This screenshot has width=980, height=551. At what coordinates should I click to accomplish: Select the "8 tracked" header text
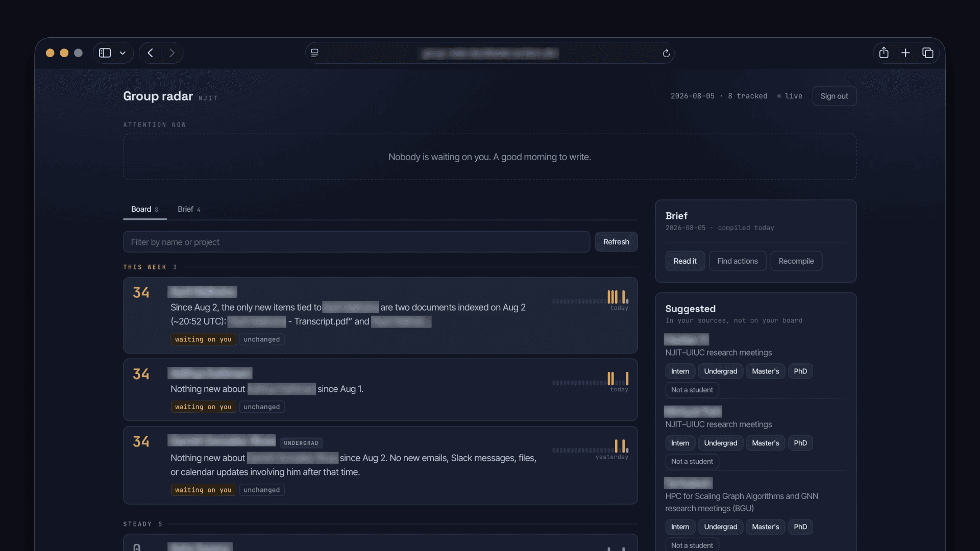[x=747, y=96]
